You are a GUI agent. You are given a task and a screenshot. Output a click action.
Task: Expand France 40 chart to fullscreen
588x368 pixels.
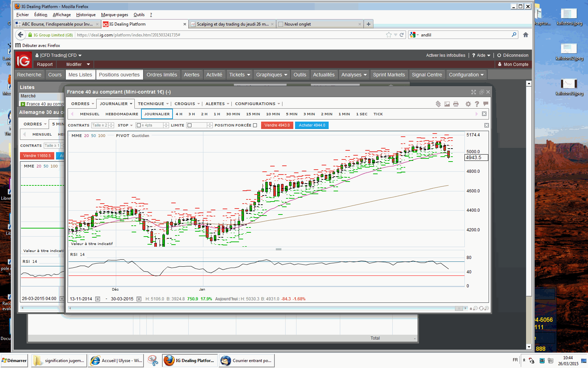474,92
